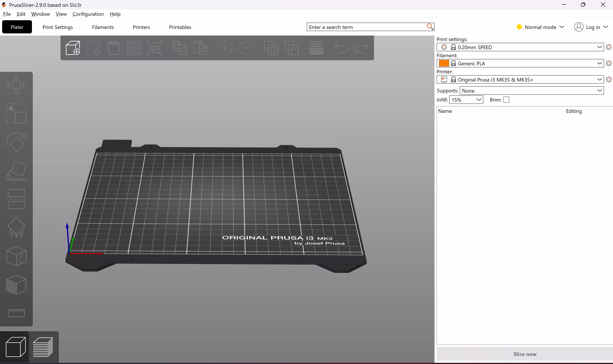This screenshot has width=613, height=364.
Task: Open Filament settings gear editor icon
Action: click(x=609, y=63)
